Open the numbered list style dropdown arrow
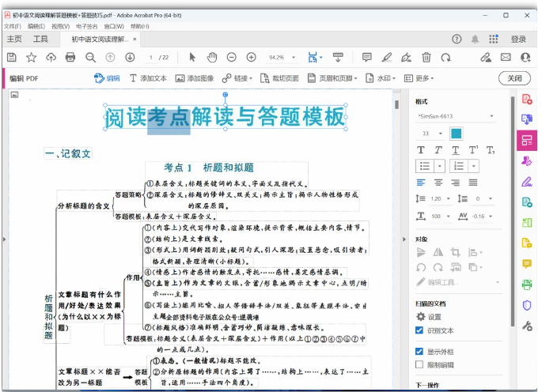This screenshot has height=392, width=542. 474,166
